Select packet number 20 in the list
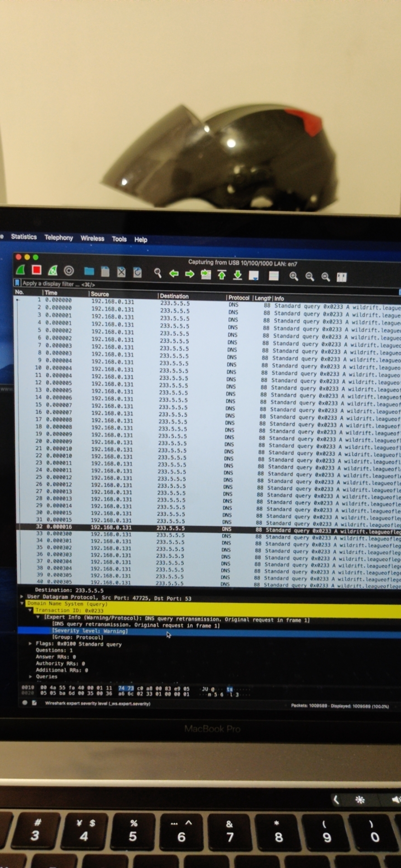 208,442
